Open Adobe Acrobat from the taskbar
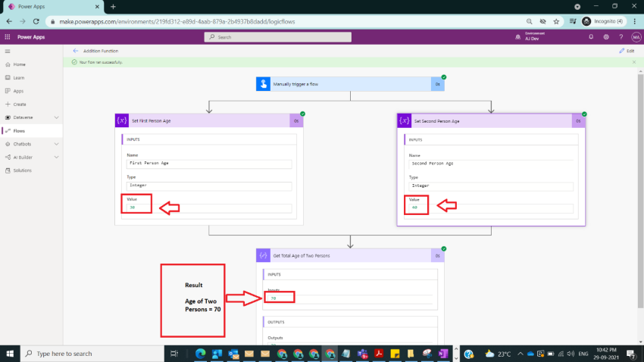The image size is (644, 362). [x=378, y=354]
